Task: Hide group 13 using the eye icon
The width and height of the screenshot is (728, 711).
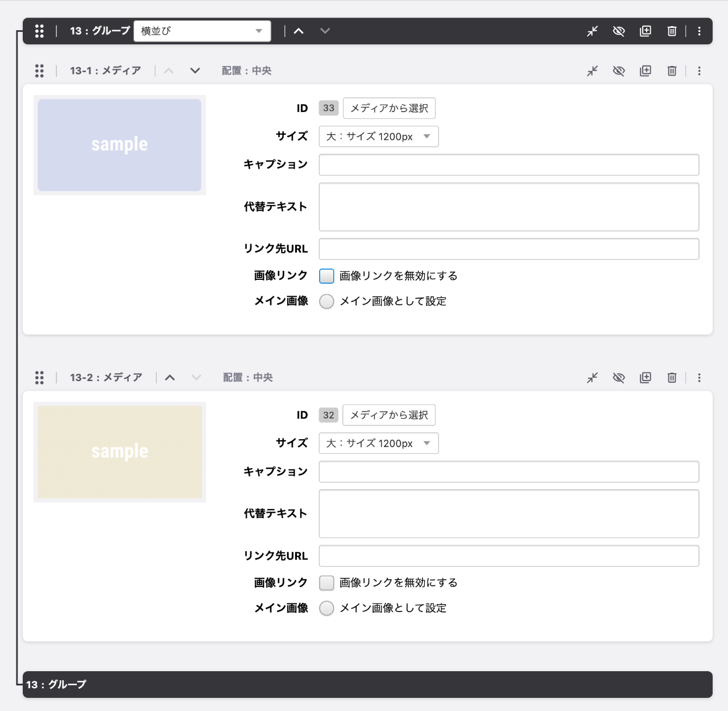Action: coord(619,31)
